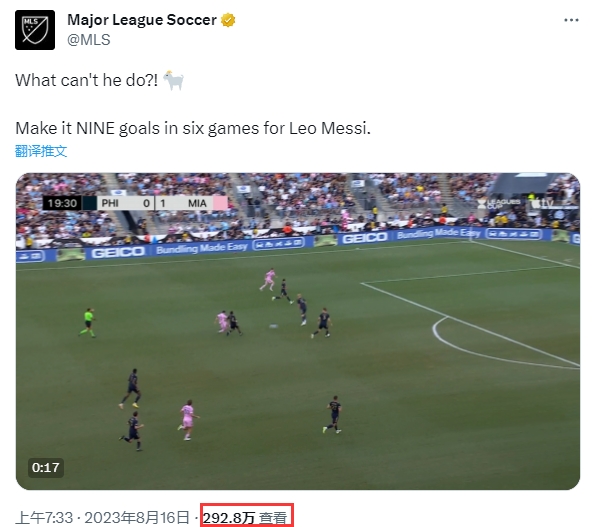Image resolution: width=596 pixels, height=527 pixels.
Task: Click the Apple TV logo in video
Action: (x=542, y=203)
